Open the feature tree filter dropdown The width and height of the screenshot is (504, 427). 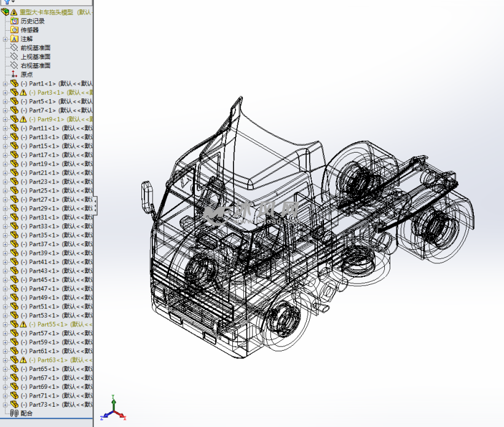8,2
